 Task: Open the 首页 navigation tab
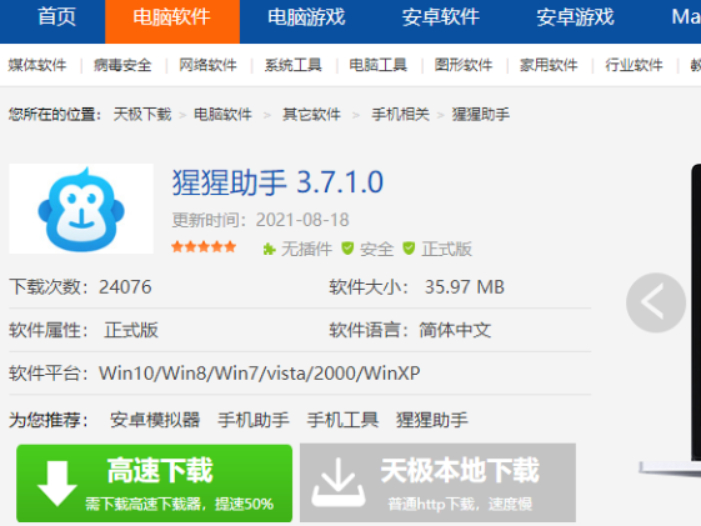[56, 18]
